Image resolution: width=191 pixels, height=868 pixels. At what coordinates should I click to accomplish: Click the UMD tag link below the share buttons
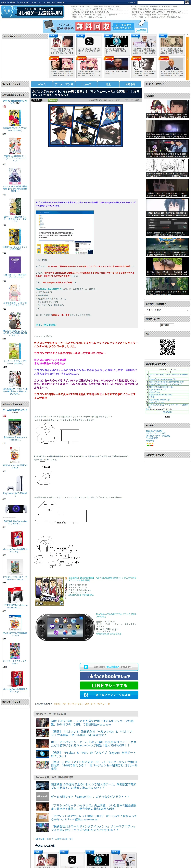click(87, 704)
